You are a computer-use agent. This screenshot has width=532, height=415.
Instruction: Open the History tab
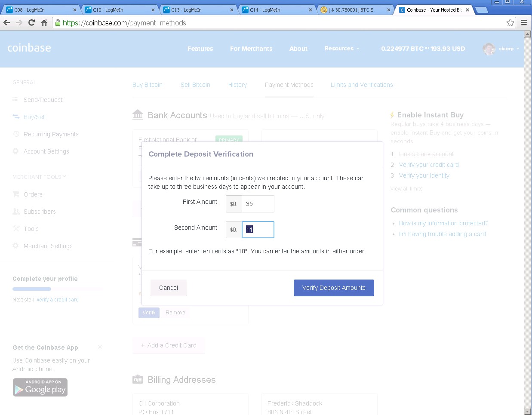pos(237,85)
